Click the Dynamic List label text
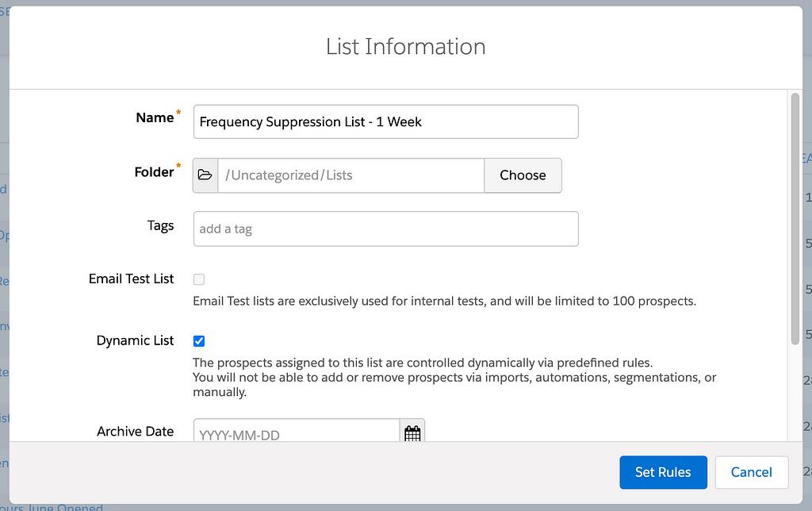The width and height of the screenshot is (812, 511). (x=135, y=340)
